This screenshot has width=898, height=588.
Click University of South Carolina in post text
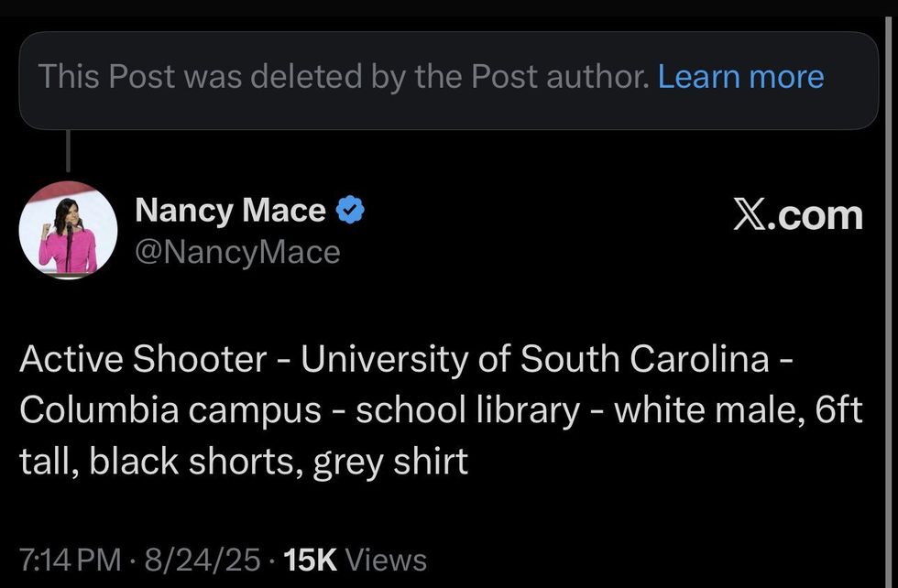[x=535, y=360]
